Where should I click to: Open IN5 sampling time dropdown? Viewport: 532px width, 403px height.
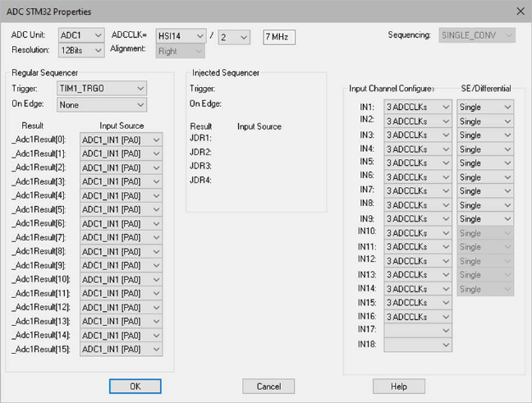[418, 163]
